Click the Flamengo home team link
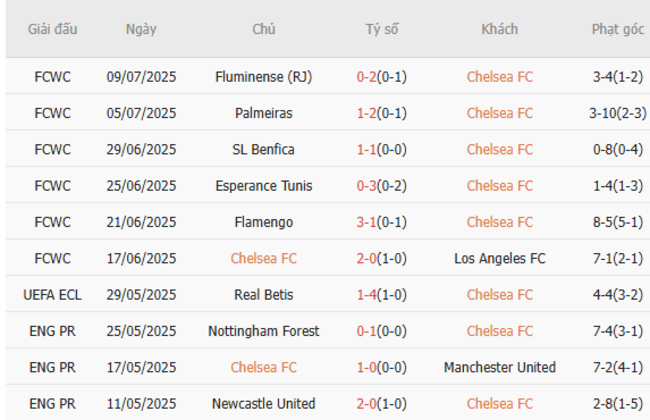The width and height of the screenshot is (650, 420). tap(264, 222)
